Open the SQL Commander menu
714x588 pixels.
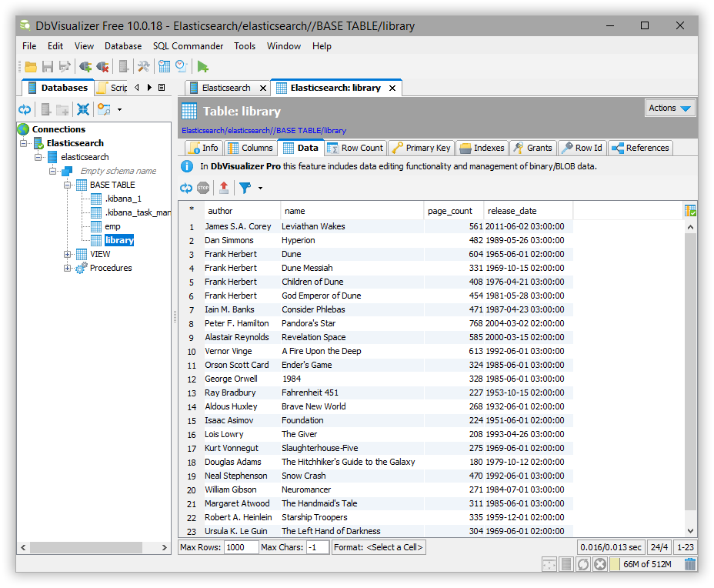[188, 46]
